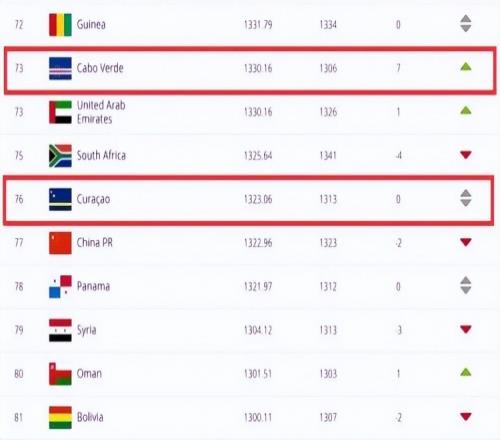Open the Panama team name link
Image resolution: width=500 pixels, height=440 pixels.
93,286
